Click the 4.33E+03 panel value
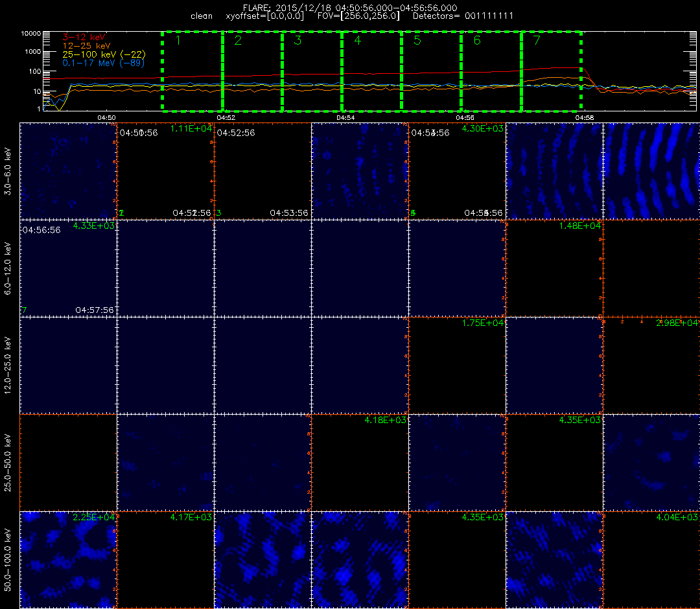Viewport: 700px width, 609px height. [94, 225]
